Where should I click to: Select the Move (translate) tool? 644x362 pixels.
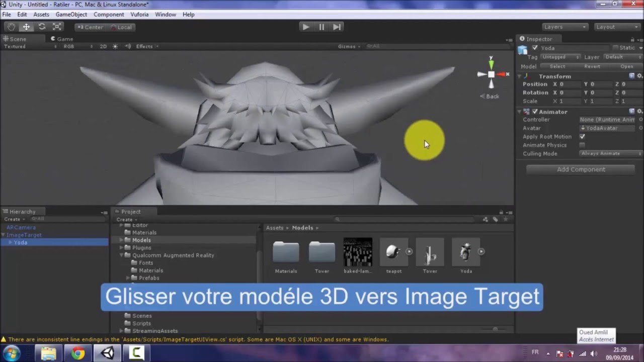[26, 27]
